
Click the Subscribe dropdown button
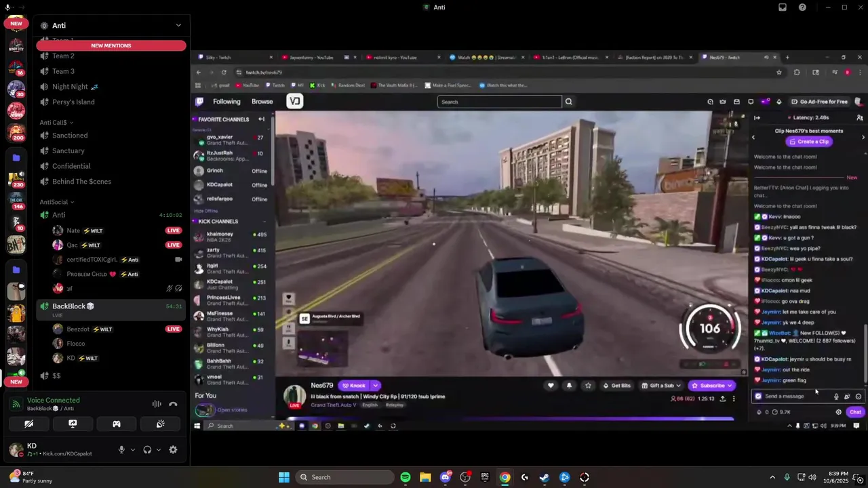(x=711, y=386)
